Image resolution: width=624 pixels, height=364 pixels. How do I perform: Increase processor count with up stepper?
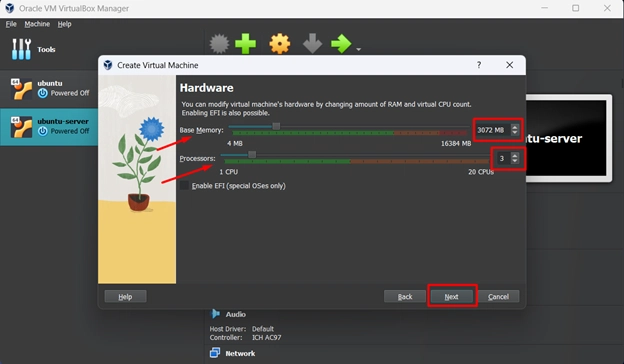tap(515, 155)
